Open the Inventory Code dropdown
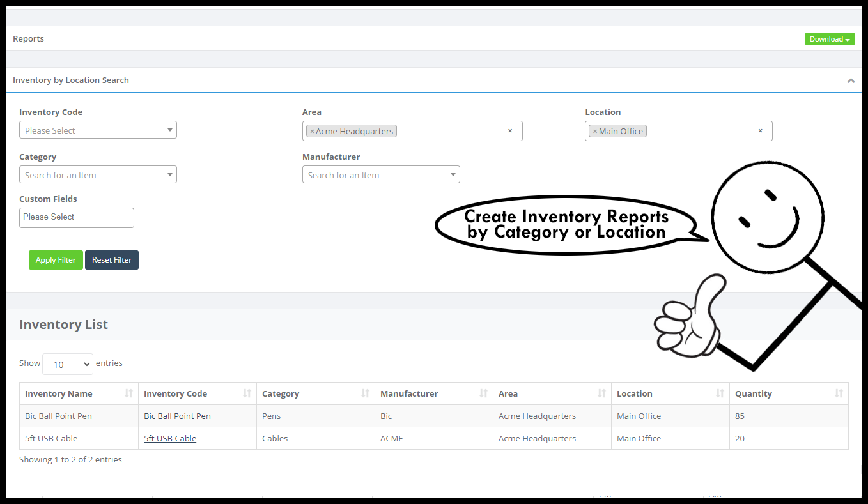 [x=98, y=130]
